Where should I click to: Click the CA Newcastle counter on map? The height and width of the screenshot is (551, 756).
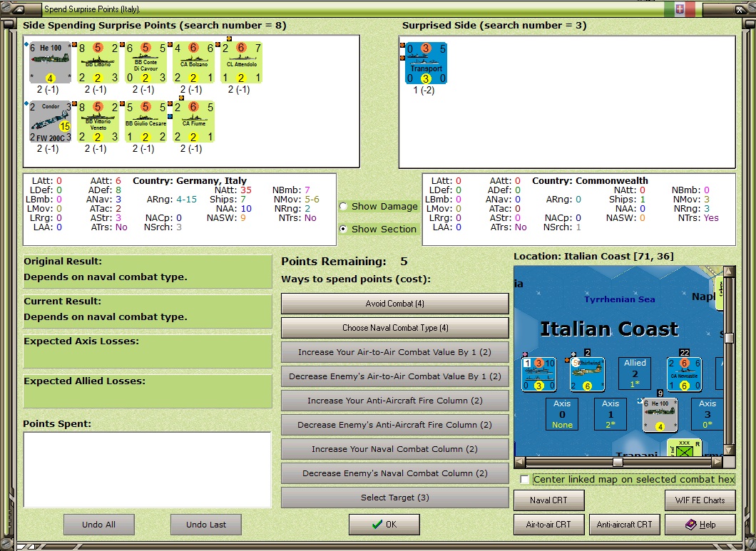[x=684, y=374]
